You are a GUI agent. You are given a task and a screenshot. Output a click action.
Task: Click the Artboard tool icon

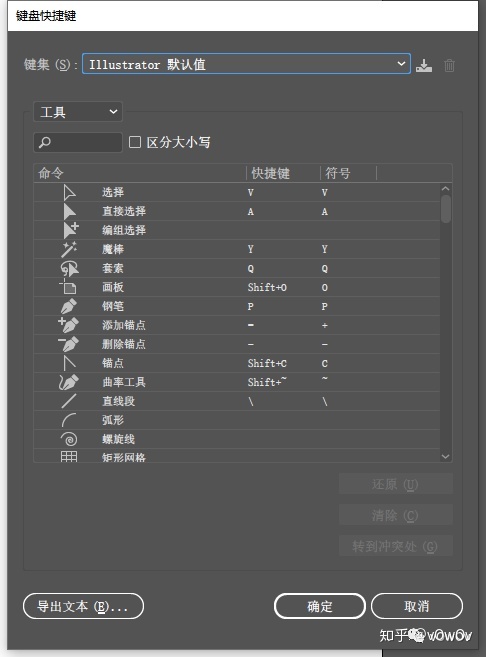point(68,287)
